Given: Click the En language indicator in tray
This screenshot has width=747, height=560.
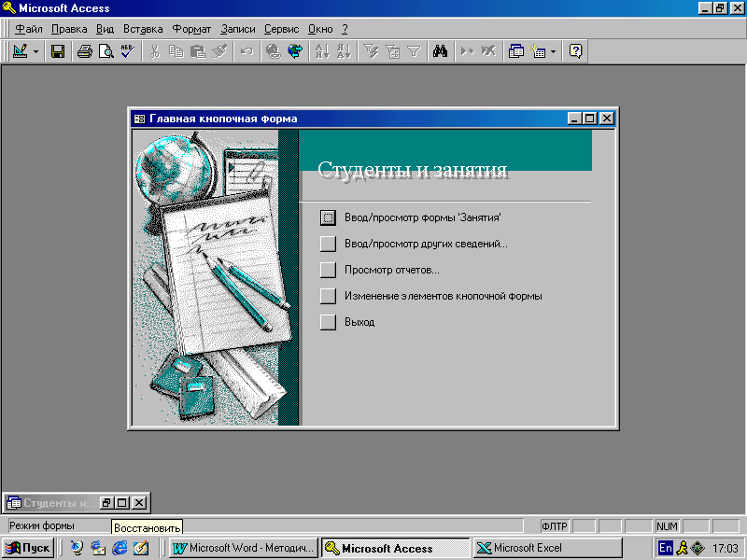Looking at the screenshot, I should point(665,548).
